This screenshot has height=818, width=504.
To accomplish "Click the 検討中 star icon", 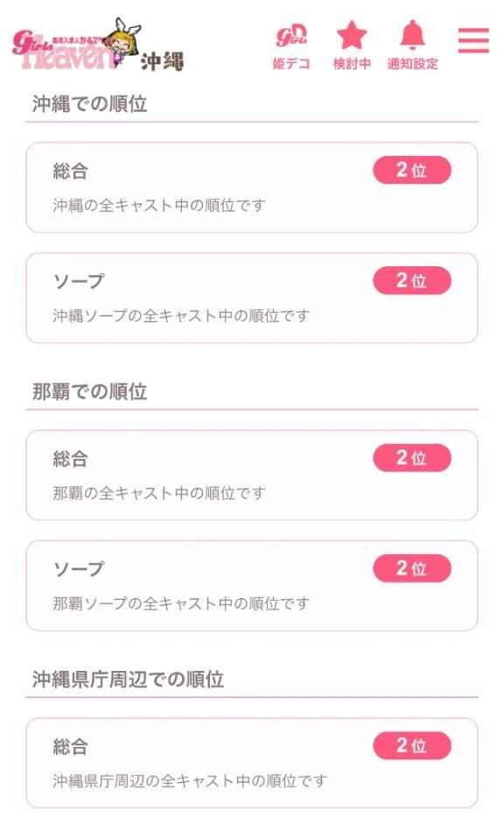I will click(349, 39).
